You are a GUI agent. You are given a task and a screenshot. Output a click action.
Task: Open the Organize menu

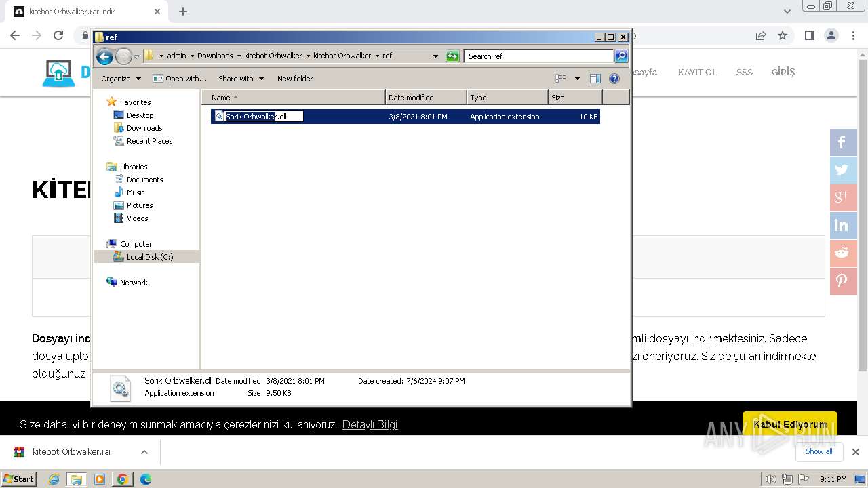(x=121, y=79)
